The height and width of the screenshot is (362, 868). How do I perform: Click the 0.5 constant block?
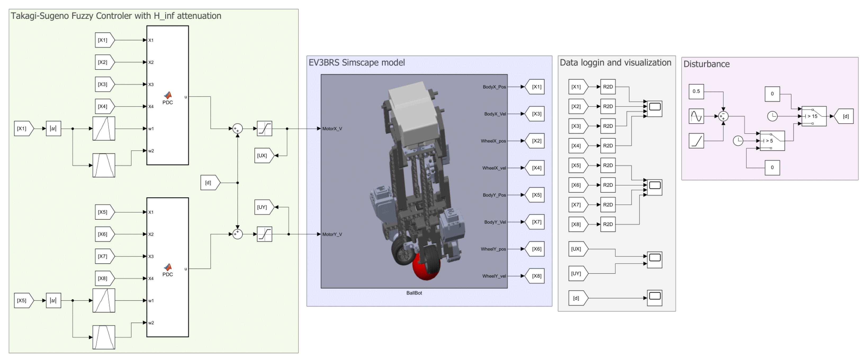pyautogui.click(x=696, y=91)
